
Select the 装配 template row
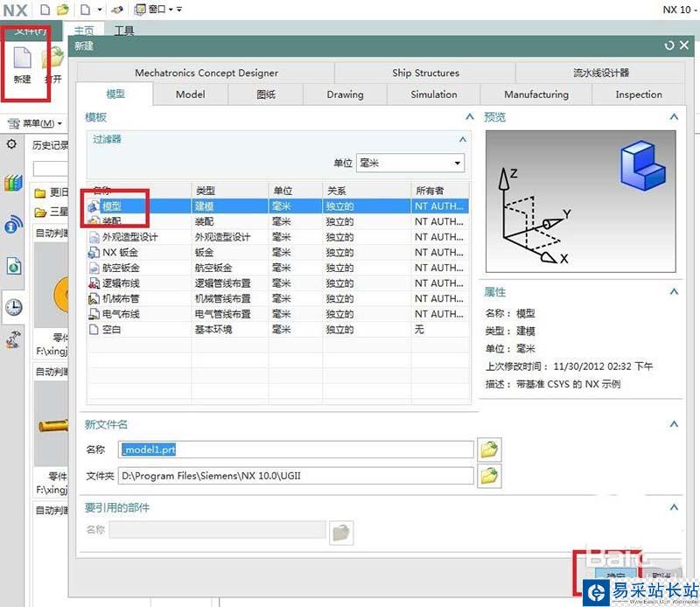(277, 221)
